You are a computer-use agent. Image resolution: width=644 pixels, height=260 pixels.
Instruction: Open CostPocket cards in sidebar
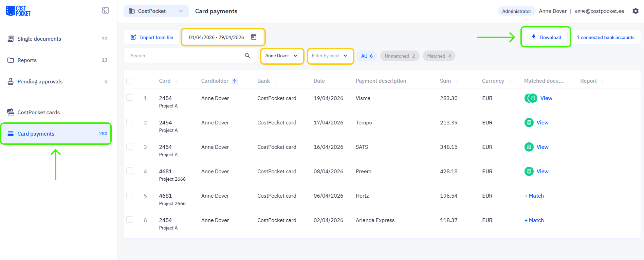pyautogui.click(x=57, y=112)
